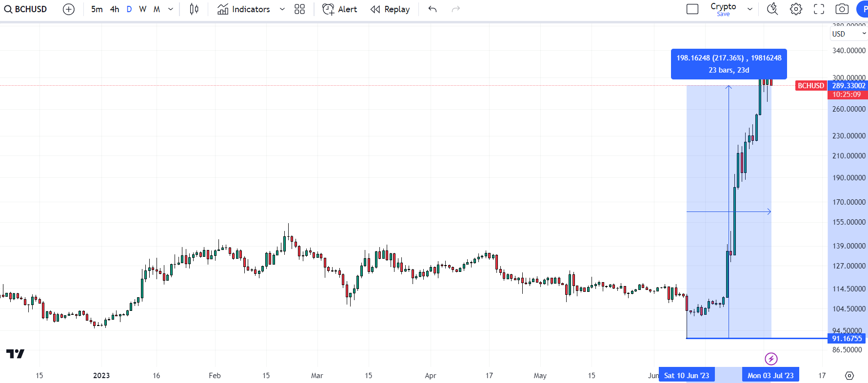This screenshot has height=383, width=868.
Task: Open chart settings gear icon
Action: coord(796,9)
